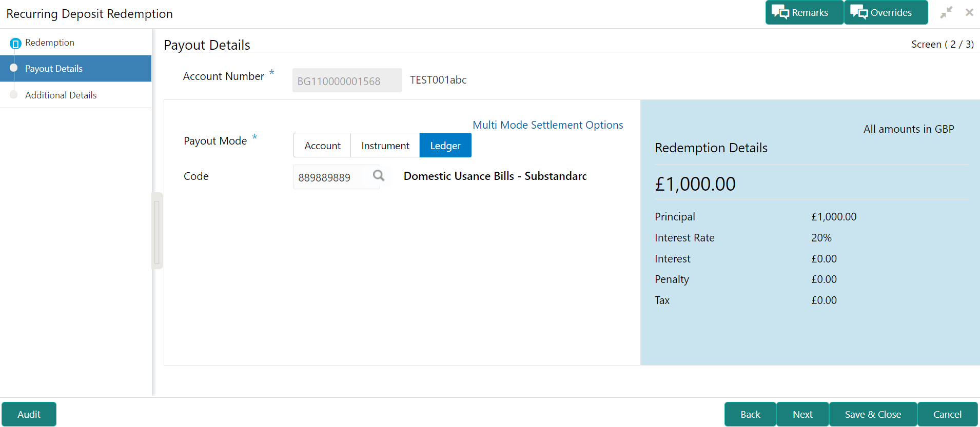
Task: Click the collapse window arrows icon
Action: point(946,12)
